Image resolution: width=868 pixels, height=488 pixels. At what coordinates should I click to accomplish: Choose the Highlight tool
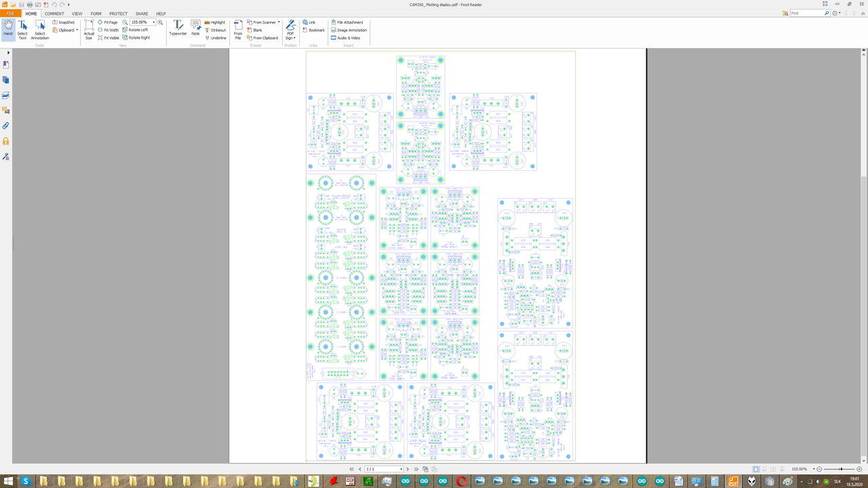[x=215, y=22]
